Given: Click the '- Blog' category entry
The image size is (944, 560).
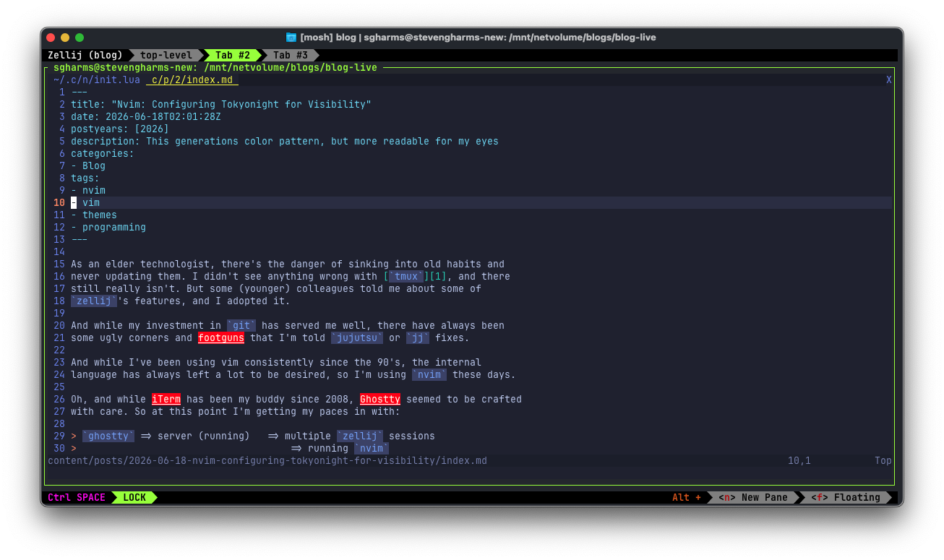Looking at the screenshot, I should coord(88,165).
